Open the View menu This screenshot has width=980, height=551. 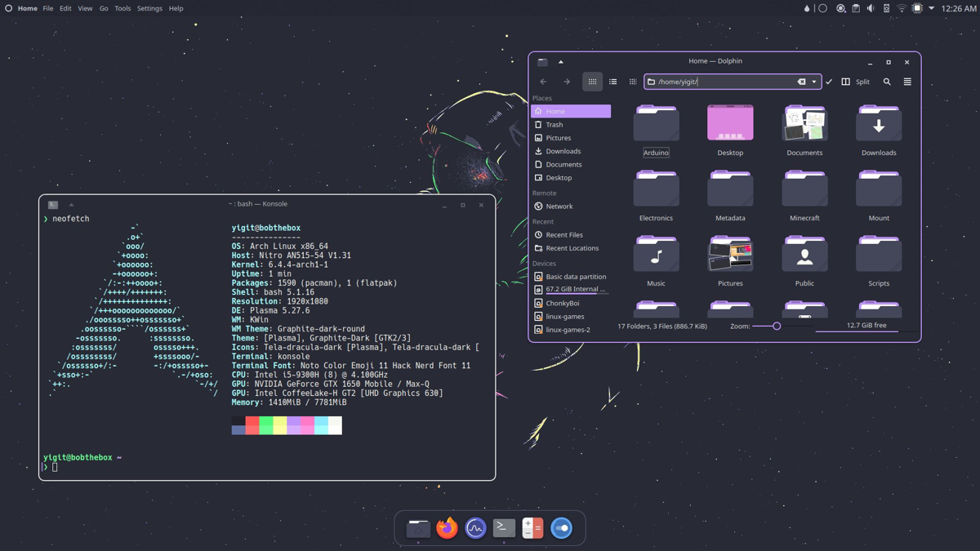click(85, 8)
